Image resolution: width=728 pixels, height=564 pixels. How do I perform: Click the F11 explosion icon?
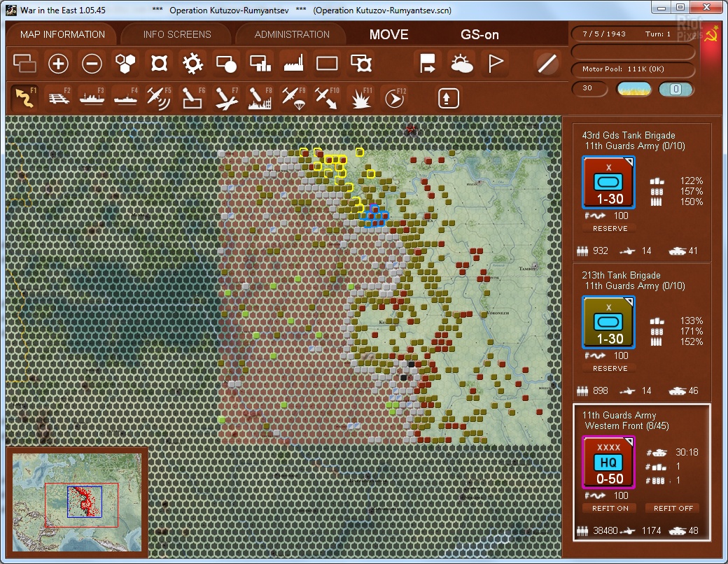(x=360, y=97)
